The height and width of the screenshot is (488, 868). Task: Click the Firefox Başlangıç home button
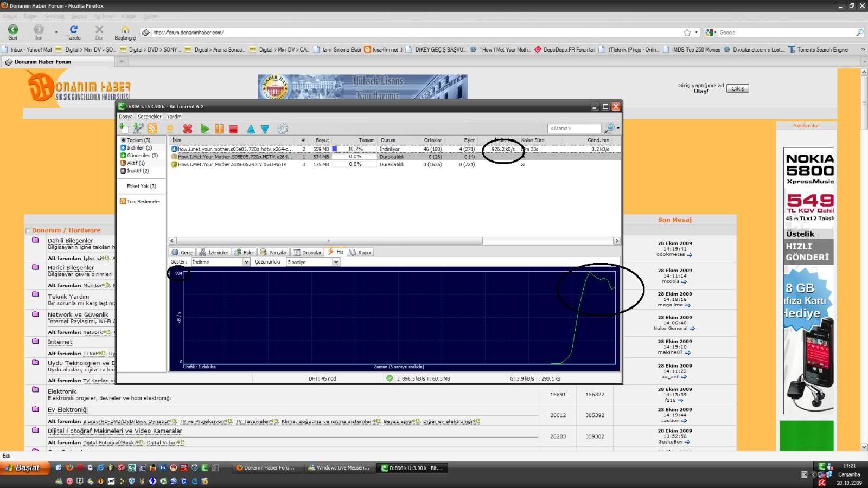[x=125, y=33]
